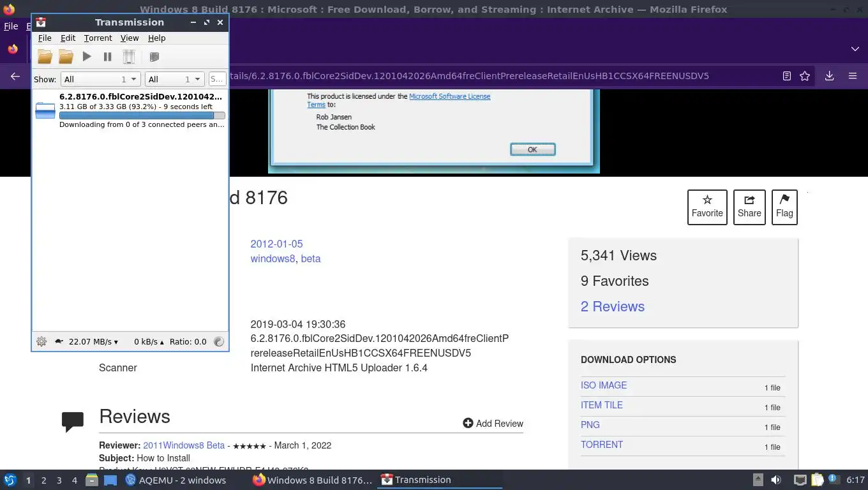Go back in Firefox with the arrow

[15, 76]
